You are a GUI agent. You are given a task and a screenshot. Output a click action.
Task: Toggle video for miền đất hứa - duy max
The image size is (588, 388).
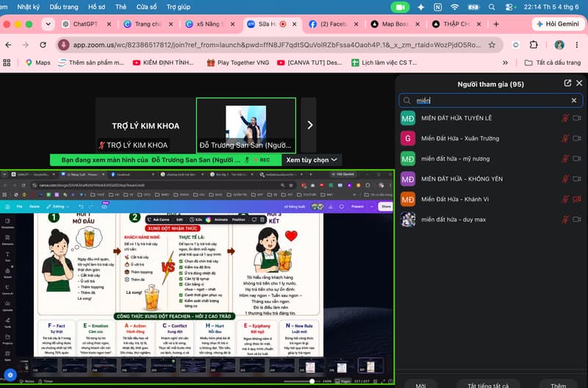coord(577,219)
